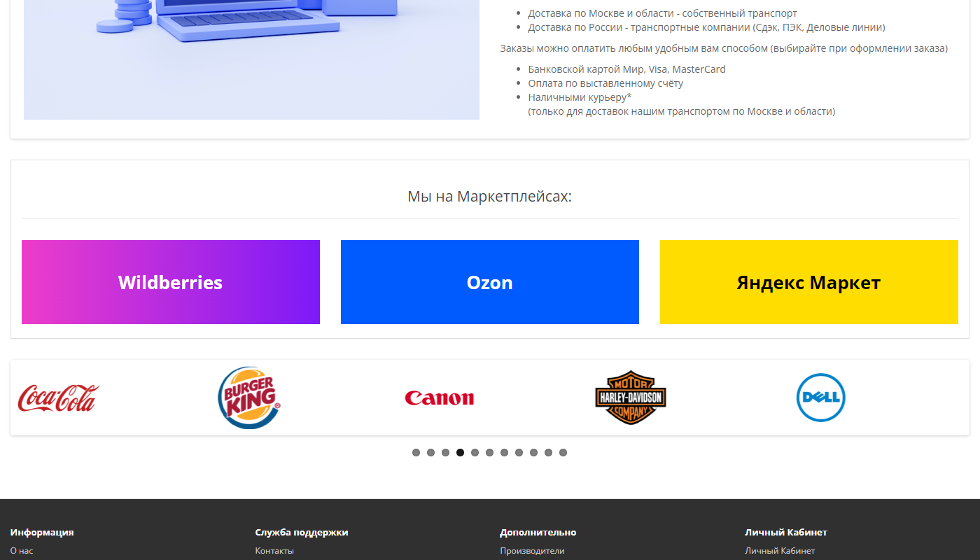Screen dimensions: 980x560
Task: Select the second carousel pagination dot
Action: [x=430, y=453]
